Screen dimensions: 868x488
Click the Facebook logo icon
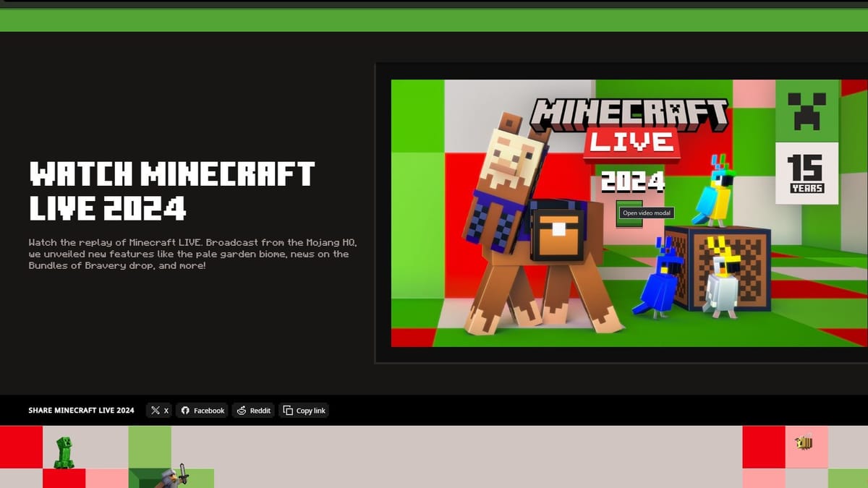pos(185,410)
